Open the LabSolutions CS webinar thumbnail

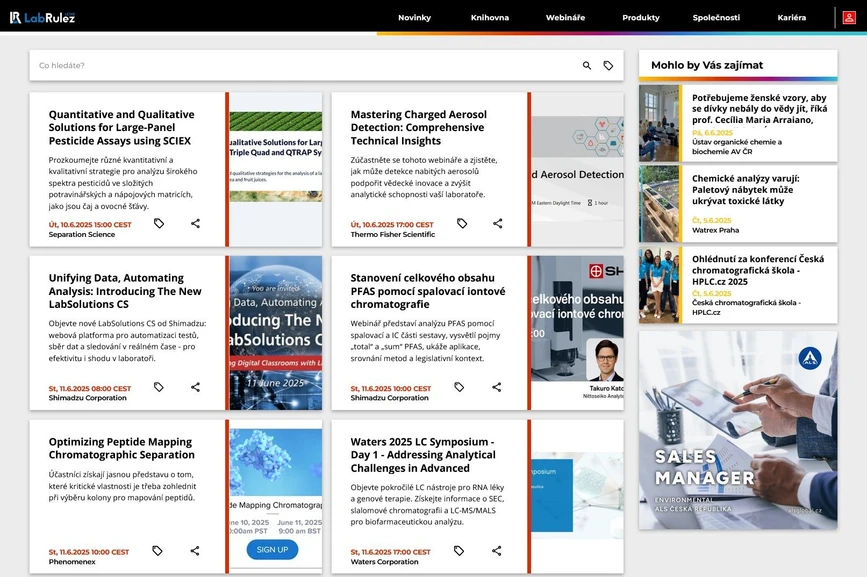click(275, 333)
